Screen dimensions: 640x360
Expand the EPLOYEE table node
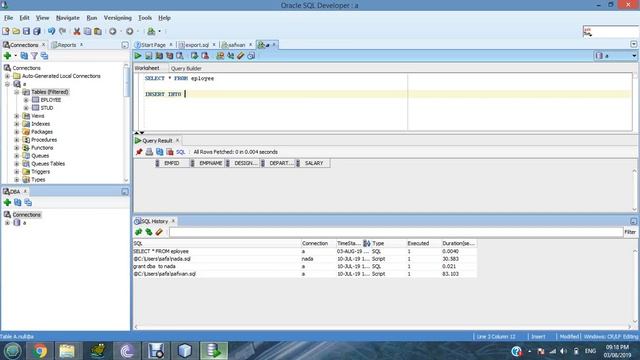[x=26, y=100]
